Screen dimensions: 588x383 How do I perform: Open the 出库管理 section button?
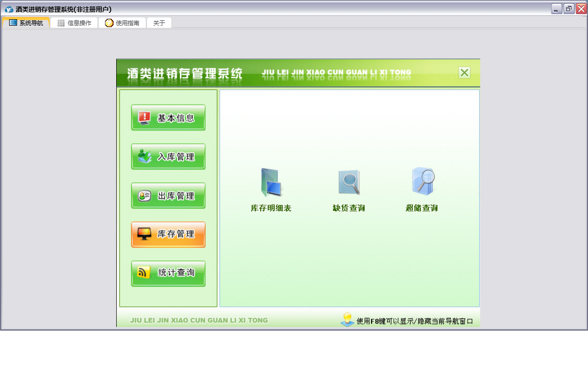pyautogui.click(x=168, y=196)
